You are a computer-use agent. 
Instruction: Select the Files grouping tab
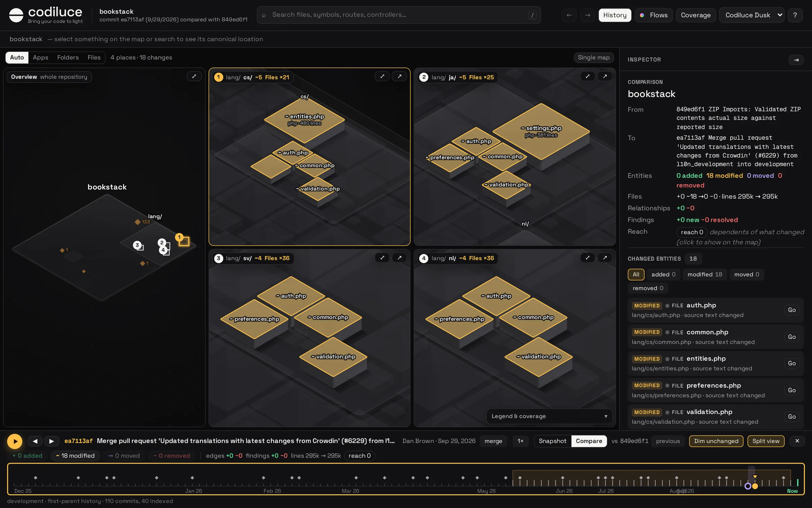pyautogui.click(x=94, y=58)
